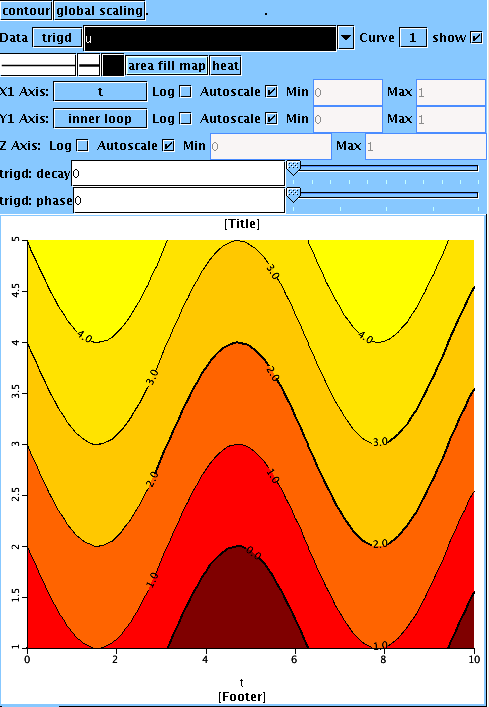
Task: Click the [Footer] plot label
Action: (x=242, y=697)
